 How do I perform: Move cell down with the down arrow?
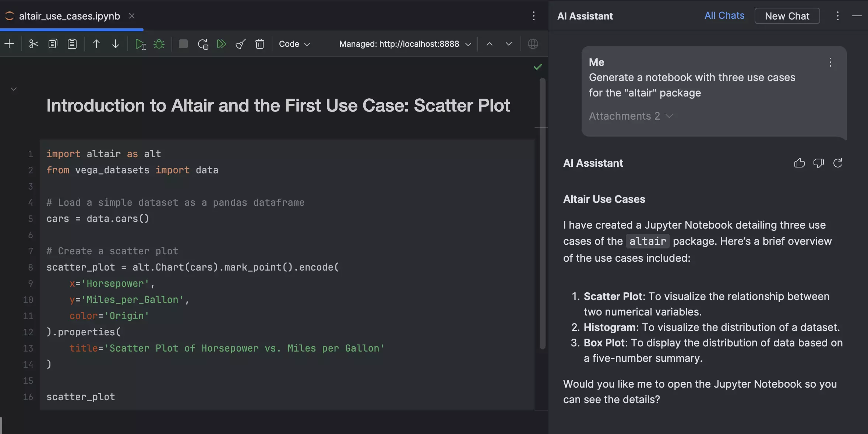click(116, 44)
